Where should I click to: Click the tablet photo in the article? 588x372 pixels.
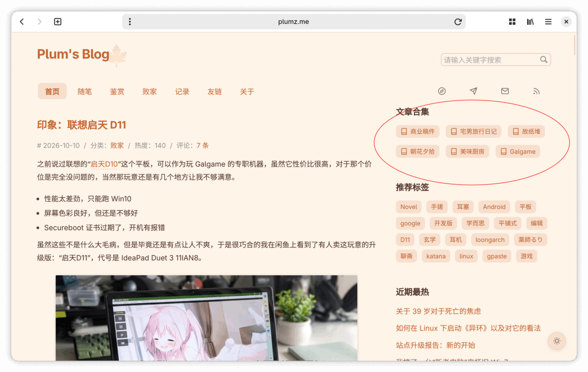(206, 318)
